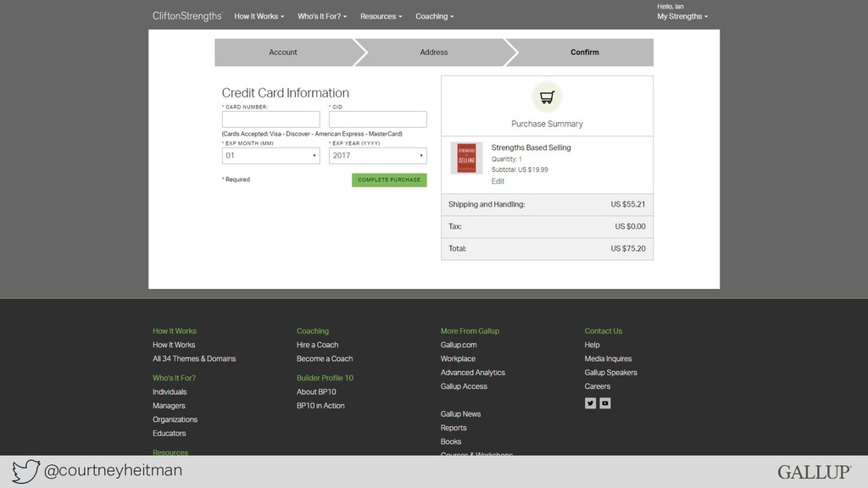Go to the Address checkout step

coord(434,53)
